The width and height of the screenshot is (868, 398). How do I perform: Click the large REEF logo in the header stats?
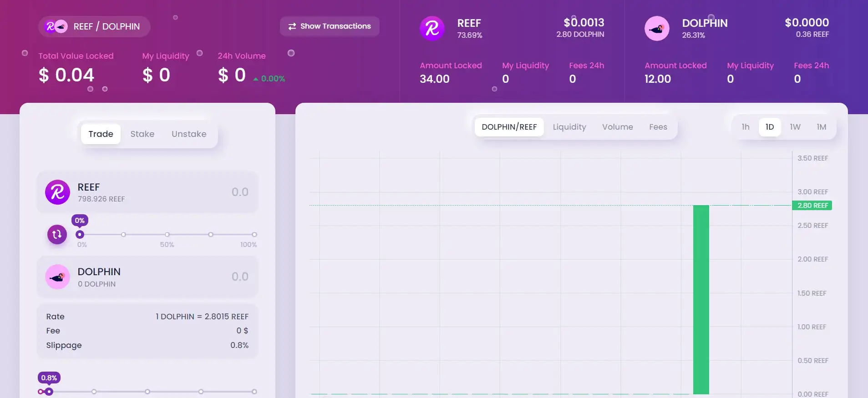coord(431,29)
